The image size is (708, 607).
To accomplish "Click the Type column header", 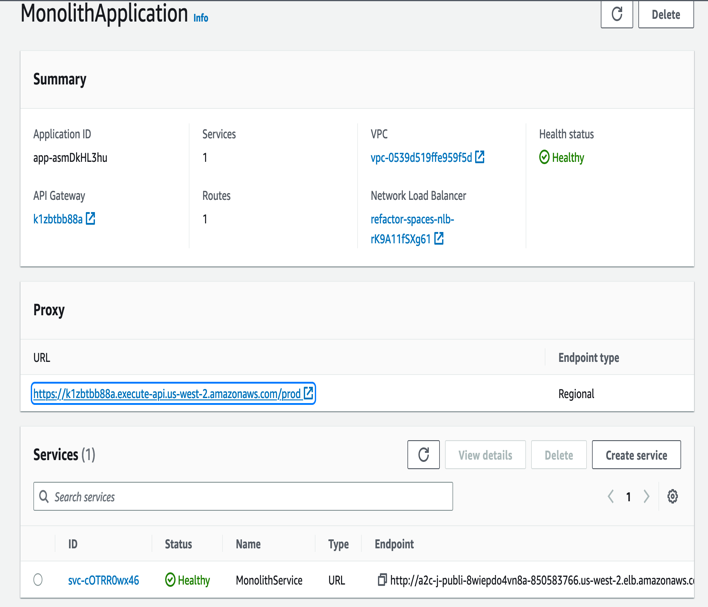I will pos(338,545).
